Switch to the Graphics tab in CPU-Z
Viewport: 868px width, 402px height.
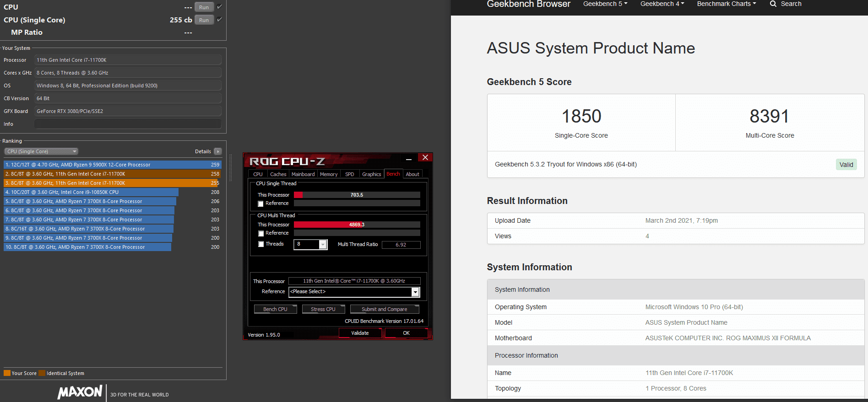[371, 174]
